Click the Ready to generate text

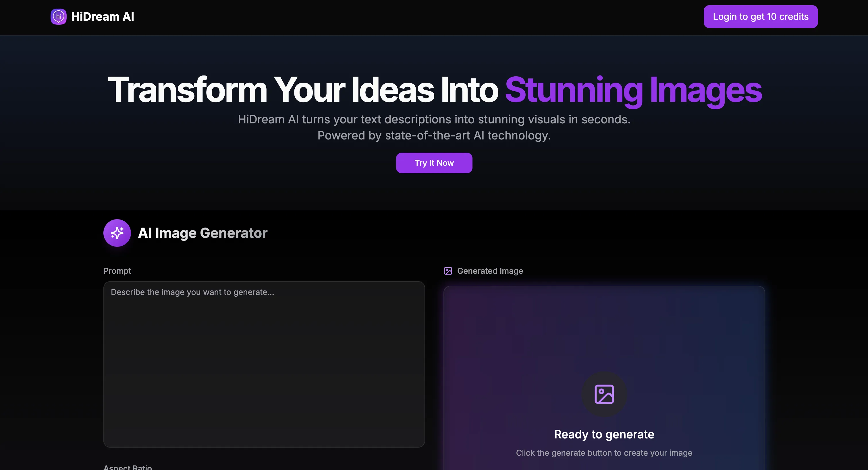(x=604, y=434)
